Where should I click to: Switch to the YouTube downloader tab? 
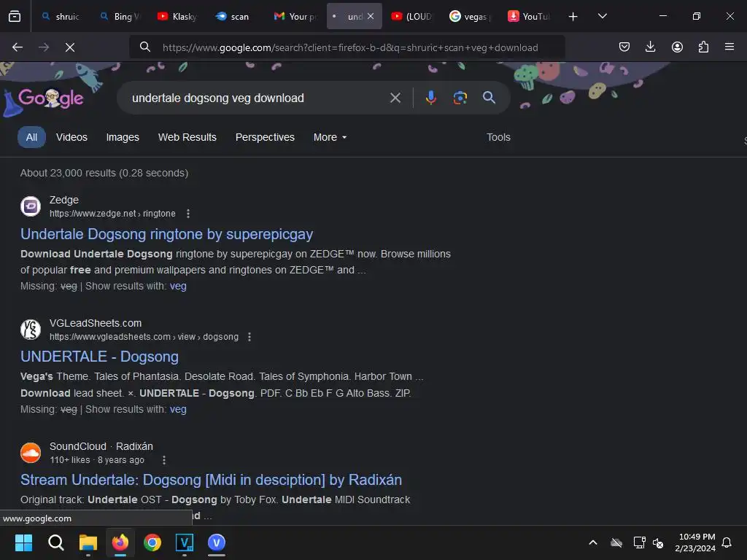point(529,17)
